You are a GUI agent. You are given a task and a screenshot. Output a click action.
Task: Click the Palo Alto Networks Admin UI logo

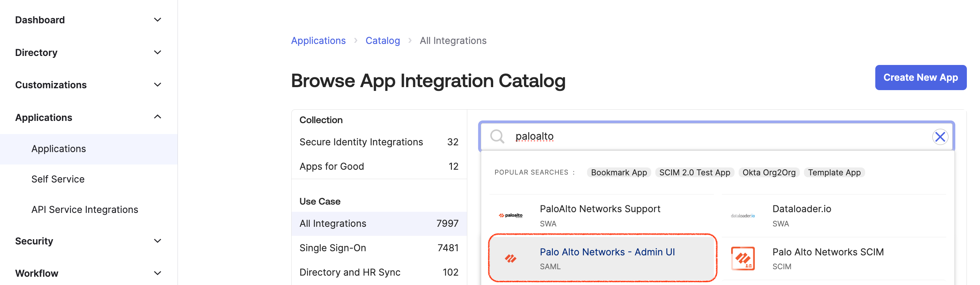[x=510, y=259]
